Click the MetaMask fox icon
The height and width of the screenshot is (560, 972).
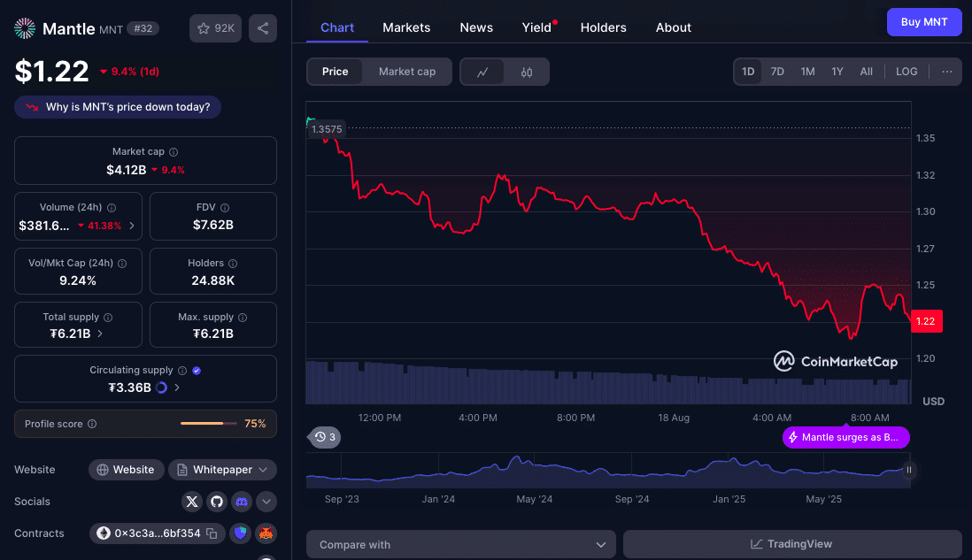(266, 533)
